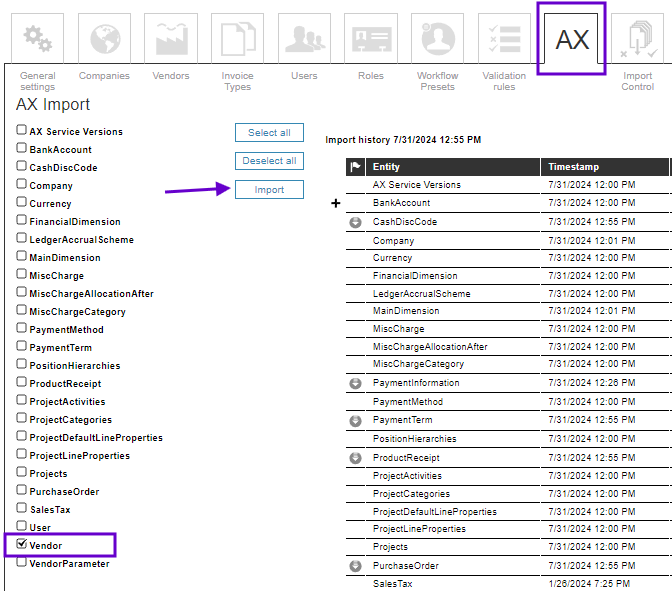Switch to the Users tab label
The image size is (672, 591).
point(304,76)
